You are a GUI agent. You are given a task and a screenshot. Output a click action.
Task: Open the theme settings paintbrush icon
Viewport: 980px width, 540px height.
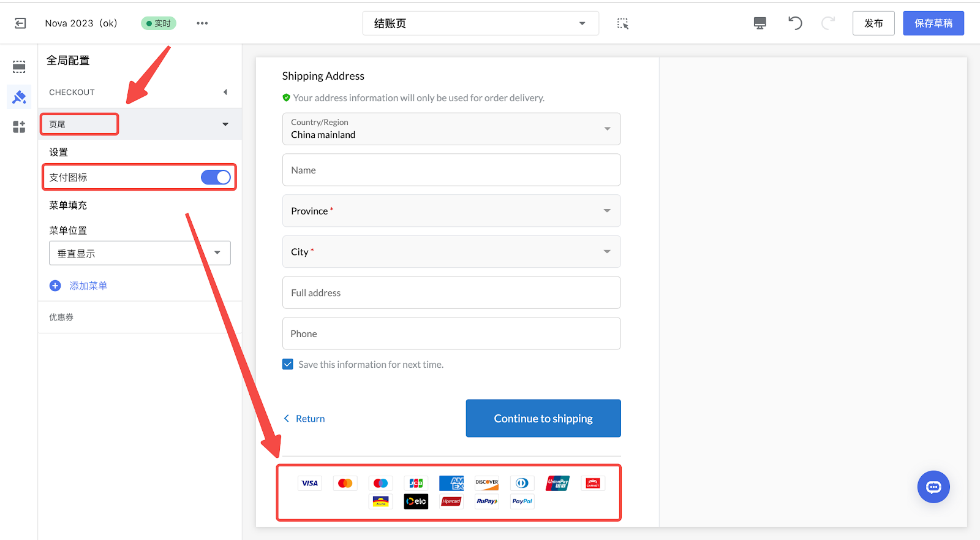[19, 97]
